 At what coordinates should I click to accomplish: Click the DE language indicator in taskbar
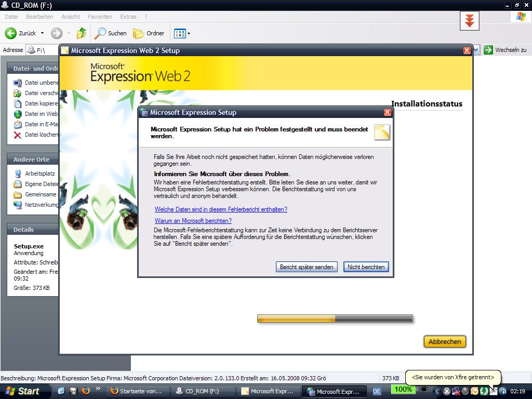point(377,391)
